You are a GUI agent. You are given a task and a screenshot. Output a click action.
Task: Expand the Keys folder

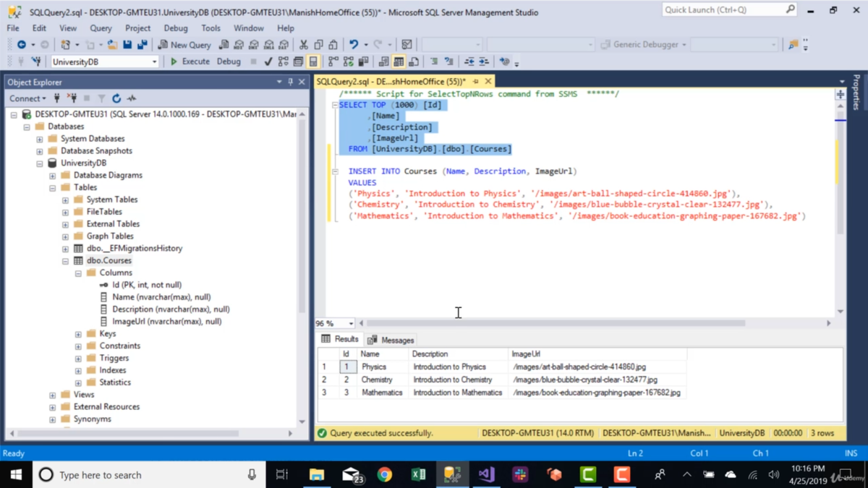[78, 334]
